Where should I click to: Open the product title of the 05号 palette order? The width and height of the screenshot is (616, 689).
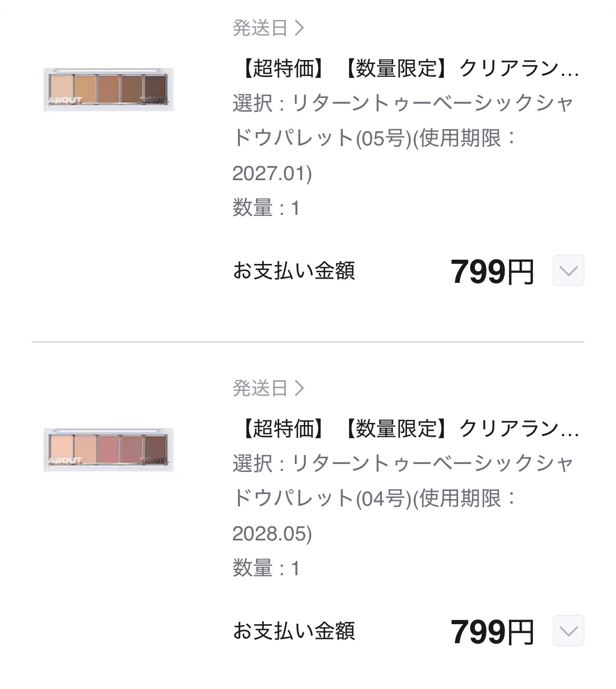coord(408,68)
